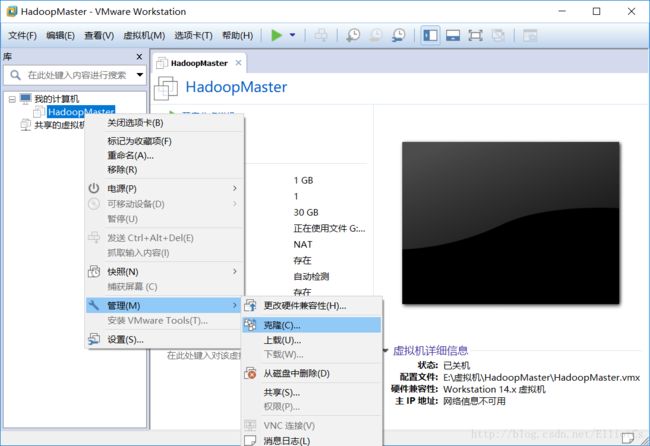Viewport: 650px width, 446px height.
Task: Open the 帮助(H) menu
Action: pos(238,36)
